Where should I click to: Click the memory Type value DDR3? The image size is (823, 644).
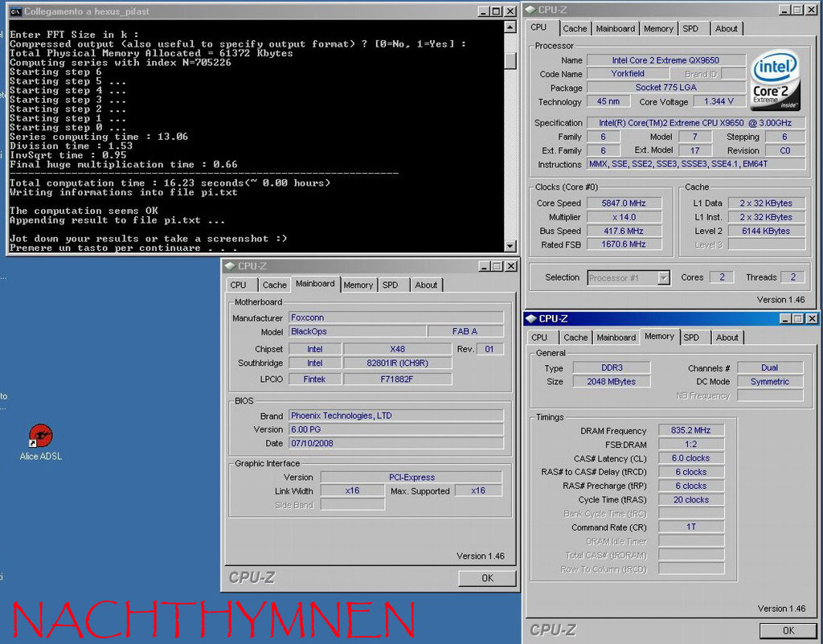coord(612,367)
